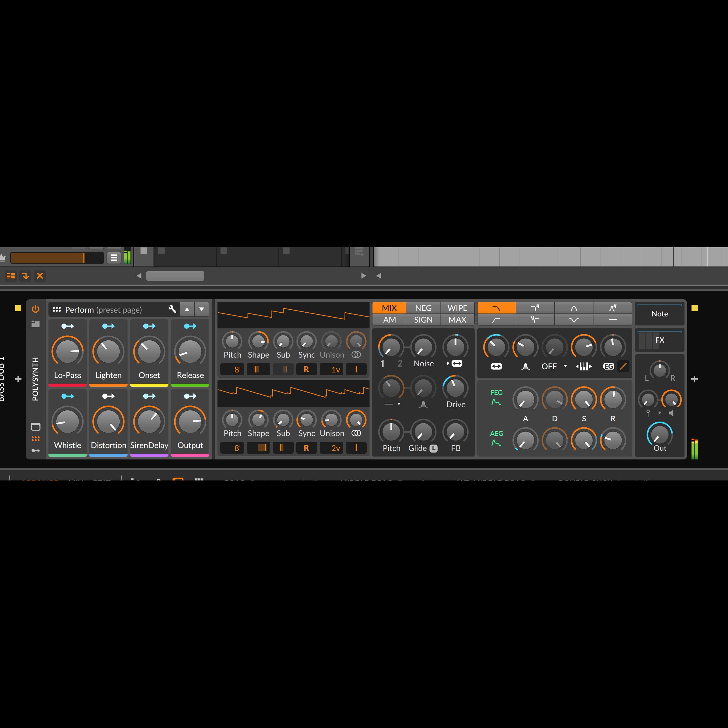Select NEG oscillator blend mode
Viewport: 728px width, 728px height.
[423, 308]
